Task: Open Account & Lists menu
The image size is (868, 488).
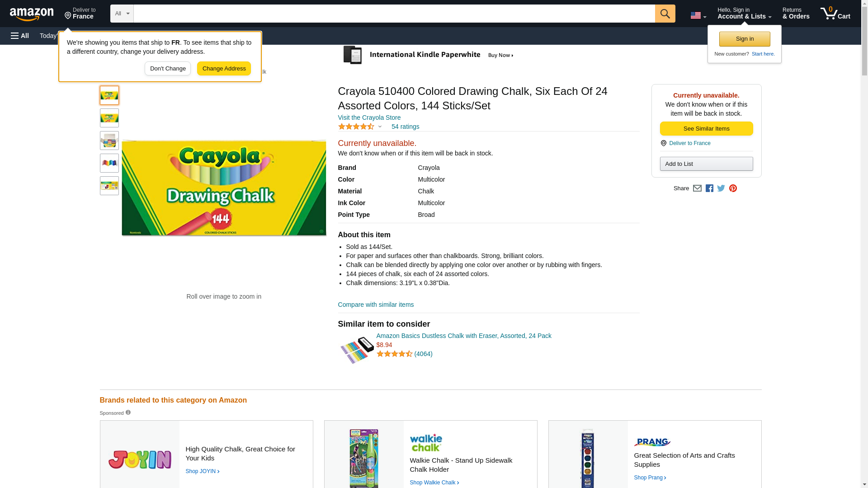Action: point(744,13)
